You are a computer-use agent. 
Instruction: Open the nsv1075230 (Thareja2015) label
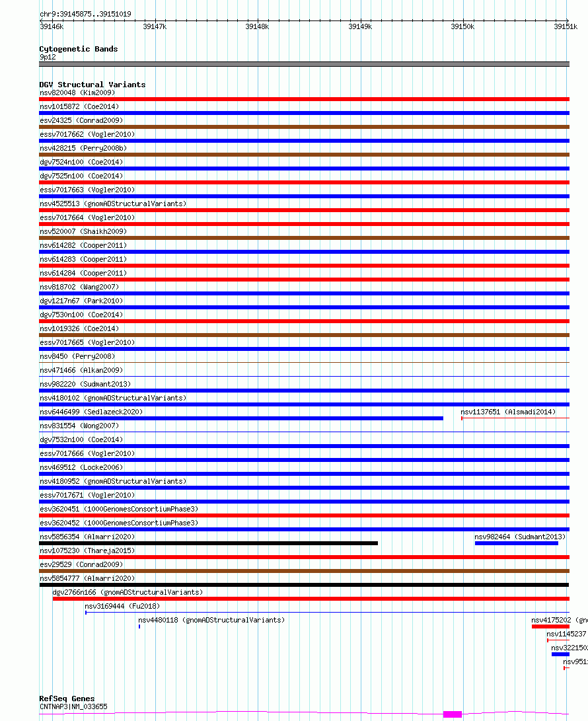[x=87, y=551]
